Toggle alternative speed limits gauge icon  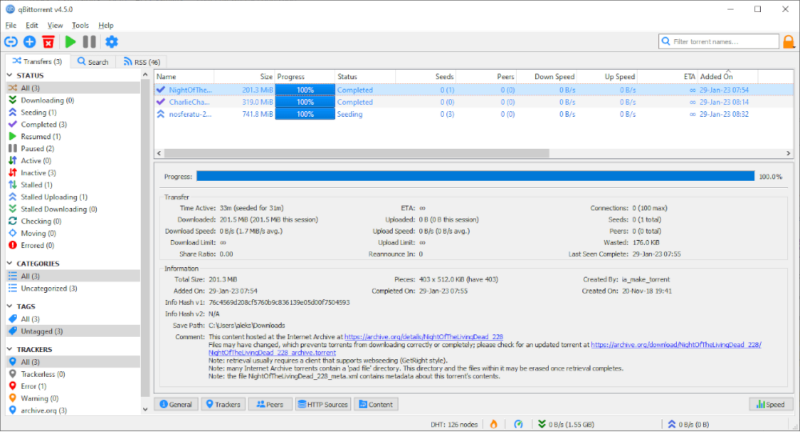518,424
